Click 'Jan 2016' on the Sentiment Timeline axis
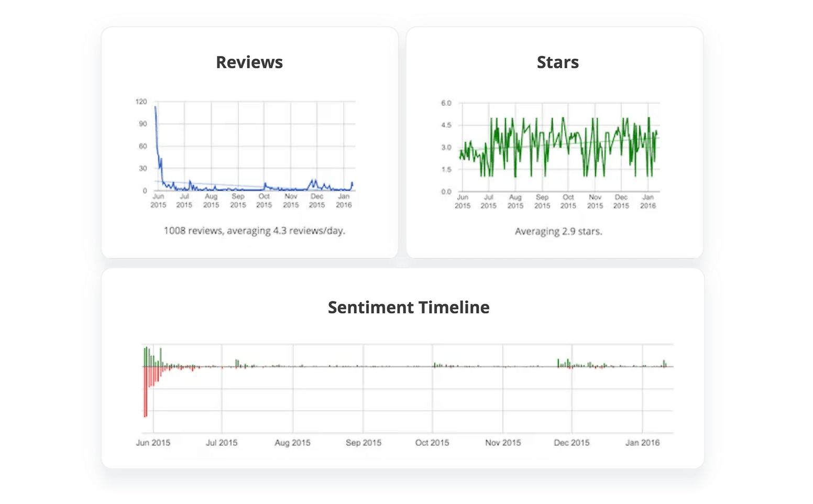Viewport: 813px width, 504px height. point(642,443)
